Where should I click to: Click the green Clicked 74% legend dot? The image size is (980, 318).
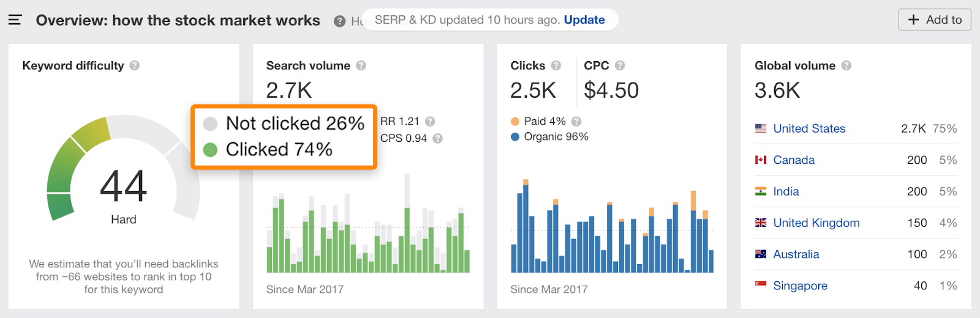pos(210,150)
